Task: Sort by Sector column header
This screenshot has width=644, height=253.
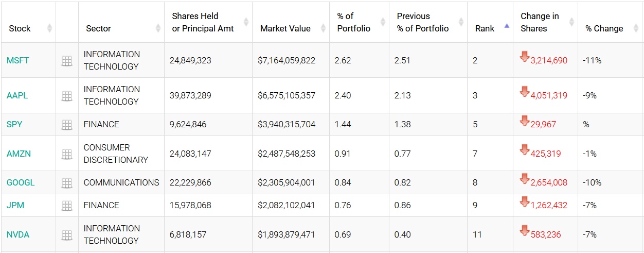Action: tap(98, 28)
